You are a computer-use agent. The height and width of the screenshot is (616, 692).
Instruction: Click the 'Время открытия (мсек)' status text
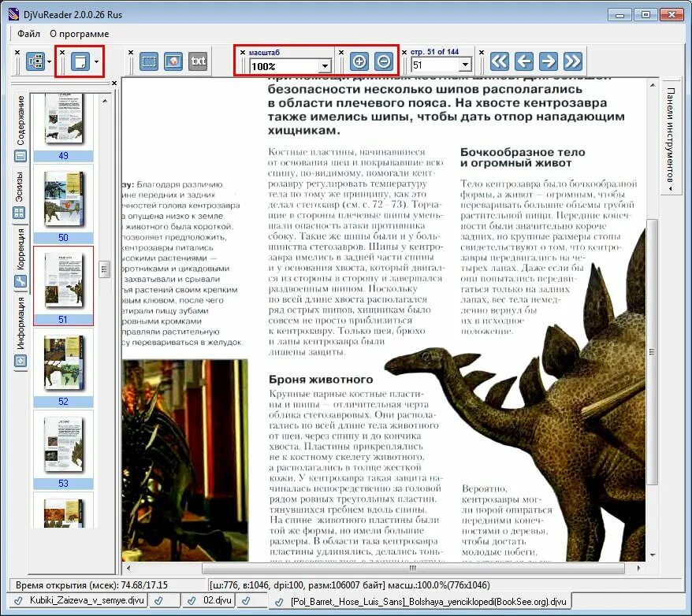click(x=91, y=585)
